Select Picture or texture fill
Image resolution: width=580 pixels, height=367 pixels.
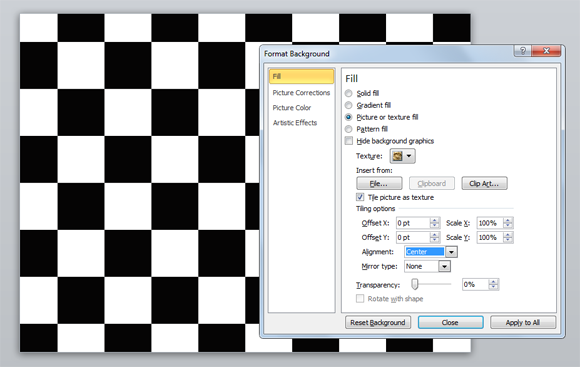pyautogui.click(x=348, y=117)
